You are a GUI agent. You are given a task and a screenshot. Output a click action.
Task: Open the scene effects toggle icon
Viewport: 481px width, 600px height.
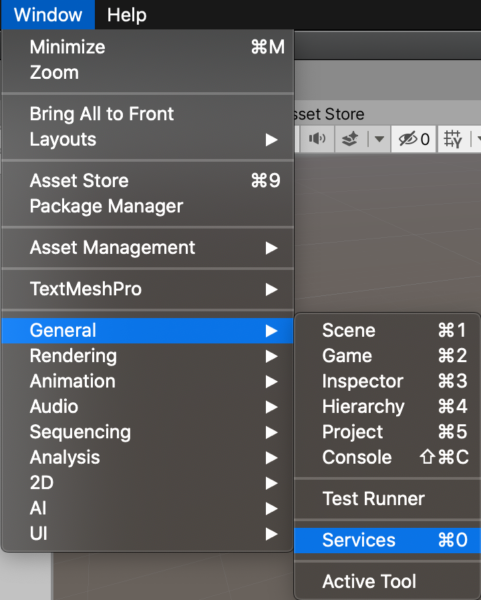350,139
